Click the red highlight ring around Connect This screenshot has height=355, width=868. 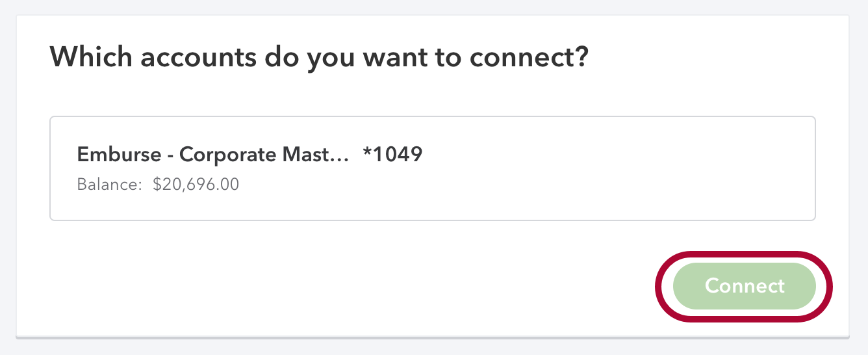pos(744,254)
